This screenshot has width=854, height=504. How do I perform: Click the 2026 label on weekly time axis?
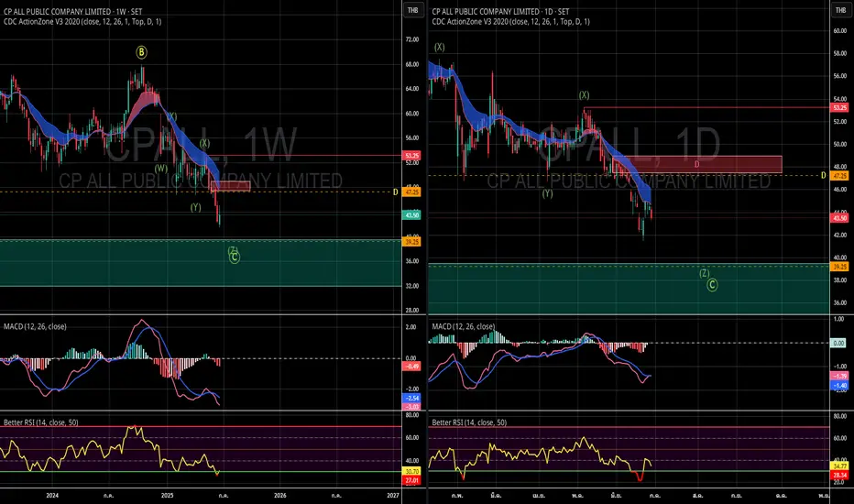[x=279, y=495]
